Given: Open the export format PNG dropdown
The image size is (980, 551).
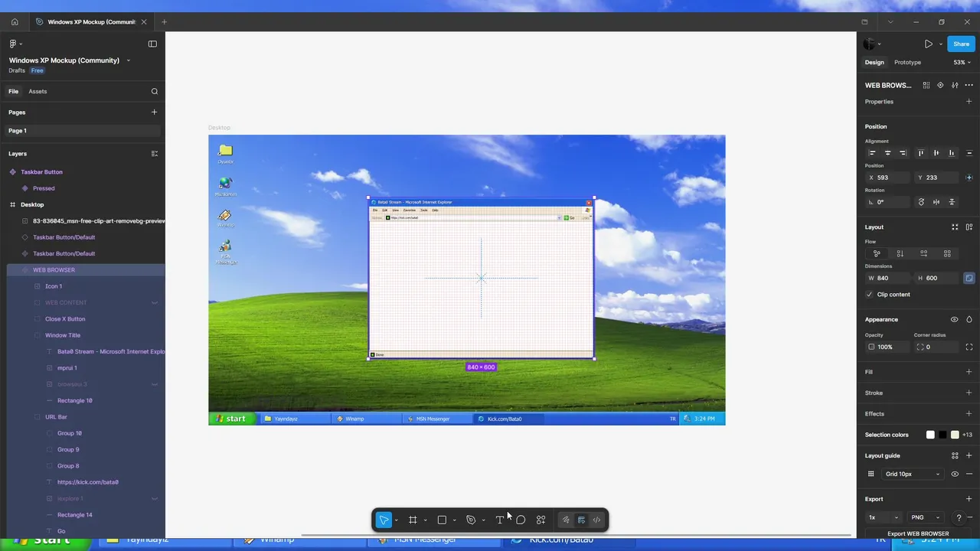Looking at the screenshot, I should pyautogui.click(x=926, y=517).
